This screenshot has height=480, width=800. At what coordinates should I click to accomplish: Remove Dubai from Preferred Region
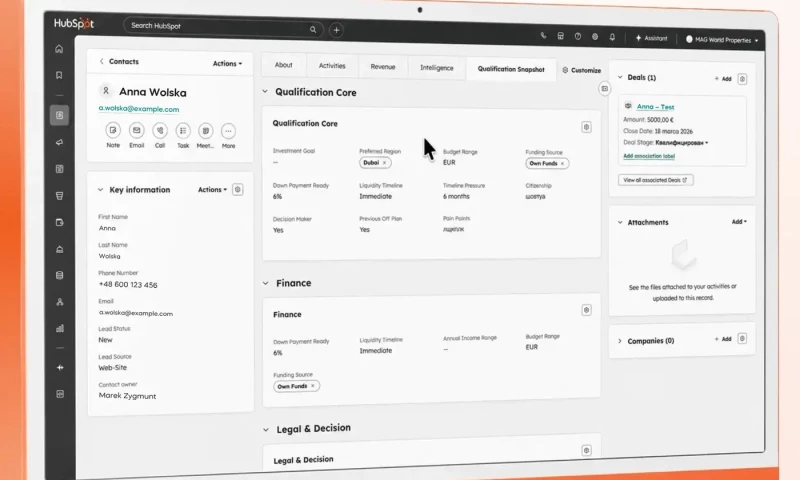[385, 163]
